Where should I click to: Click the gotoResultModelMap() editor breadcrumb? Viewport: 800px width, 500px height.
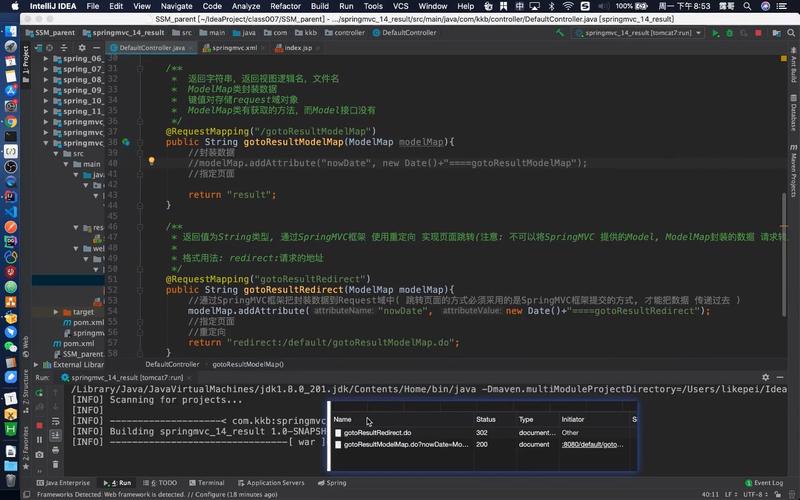point(248,364)
